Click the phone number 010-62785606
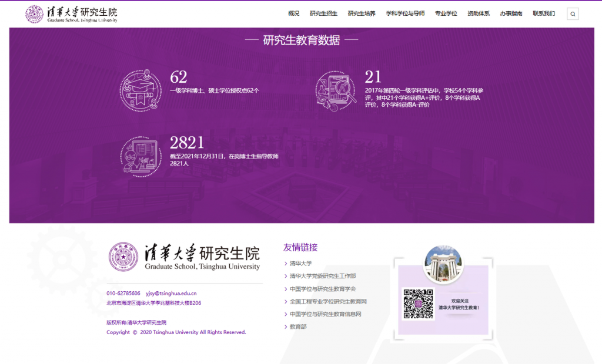The width and height of the screenshot is (602, 364). (x=123, y=293)
